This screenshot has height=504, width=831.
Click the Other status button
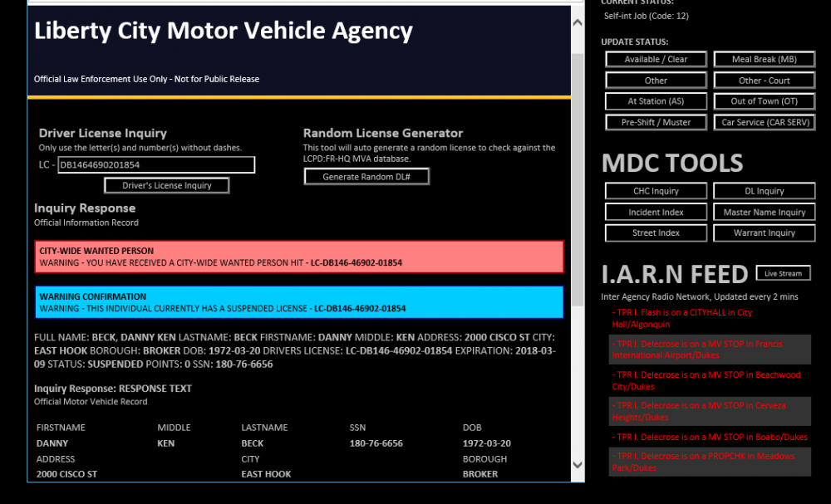(656, 81)
